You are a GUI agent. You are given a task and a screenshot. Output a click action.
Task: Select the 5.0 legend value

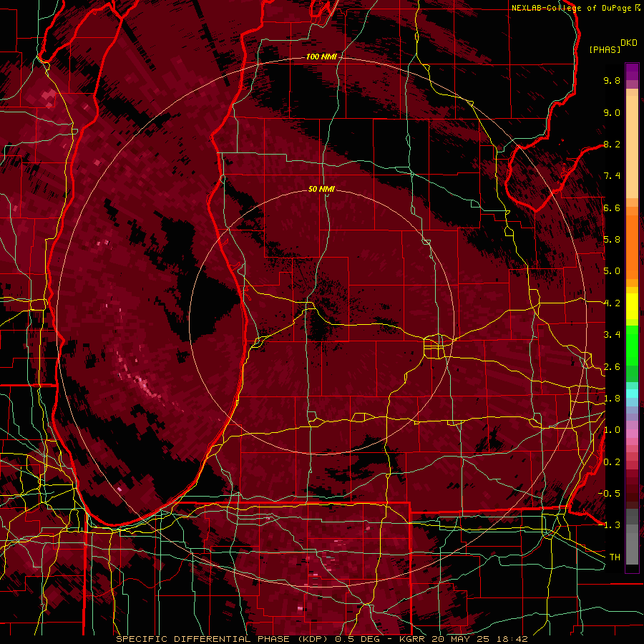[x=612, y=271]
